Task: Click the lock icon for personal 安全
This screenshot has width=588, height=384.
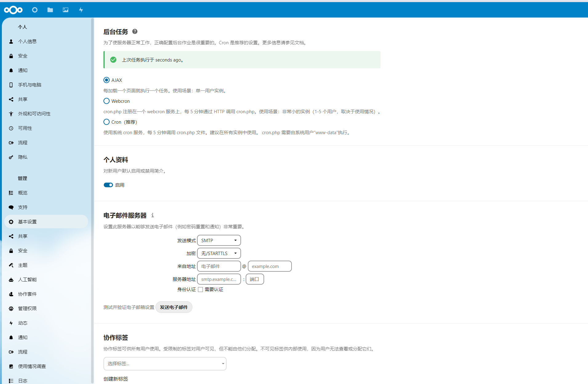Action: click(x=11, y=56)
